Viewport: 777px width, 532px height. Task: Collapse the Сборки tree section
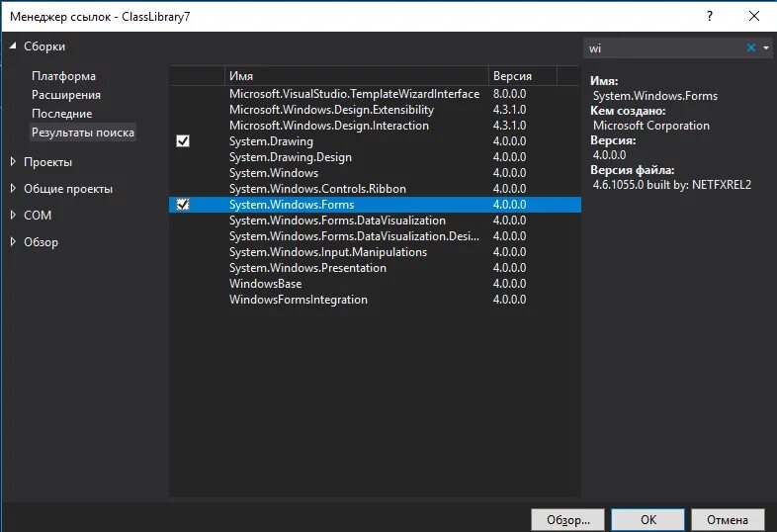13,45
